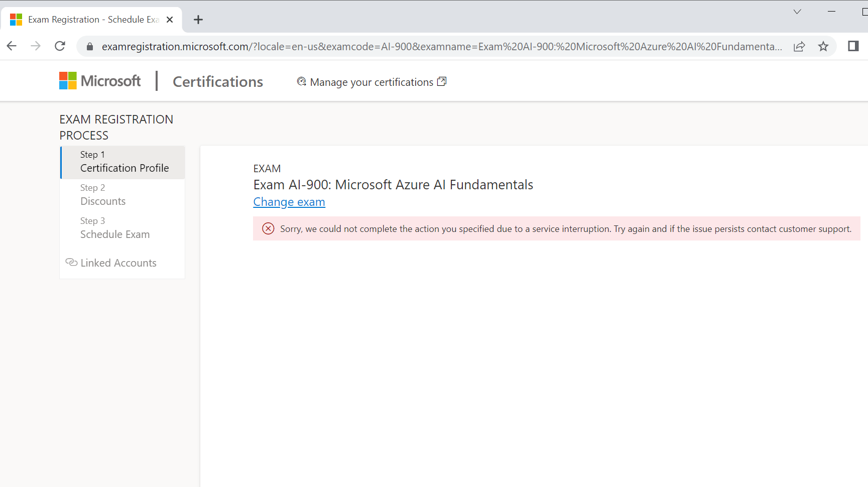The image size is (868, 487).
Task: Focus the browser address bar URL
Action: coord(442,47)
